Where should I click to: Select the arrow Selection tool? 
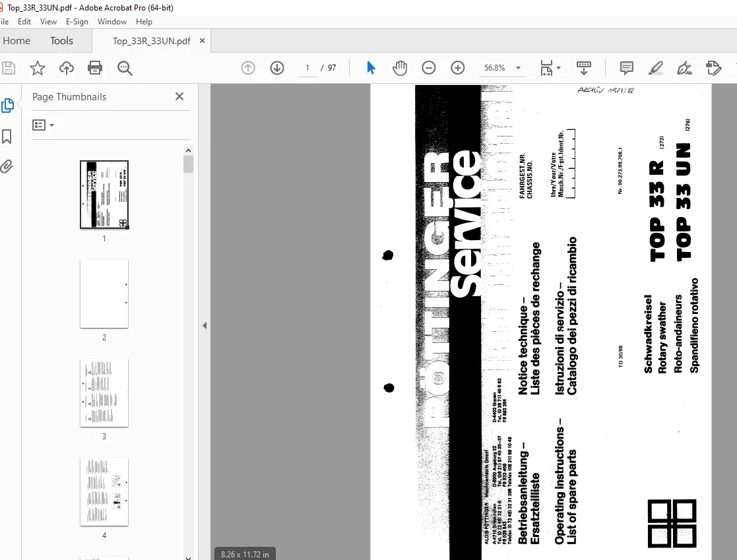pos(371,68)
